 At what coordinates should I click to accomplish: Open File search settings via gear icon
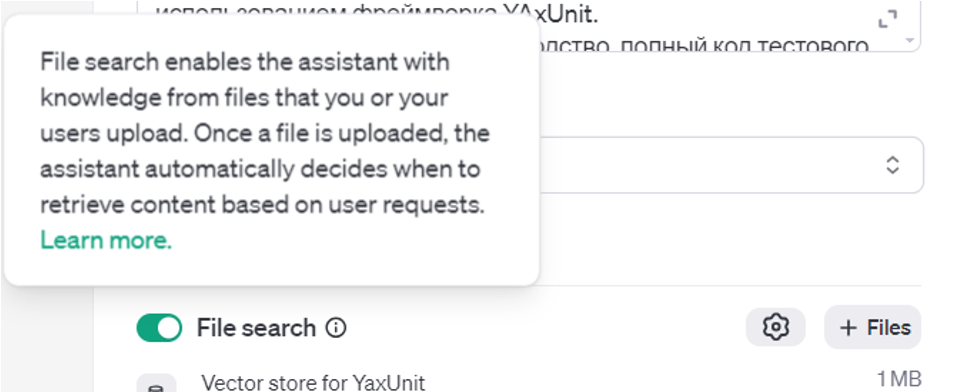pos(775,327)
